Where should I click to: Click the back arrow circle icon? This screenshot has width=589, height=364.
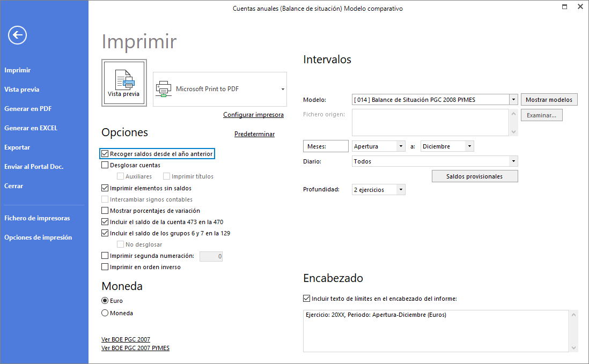coord(17,35)
